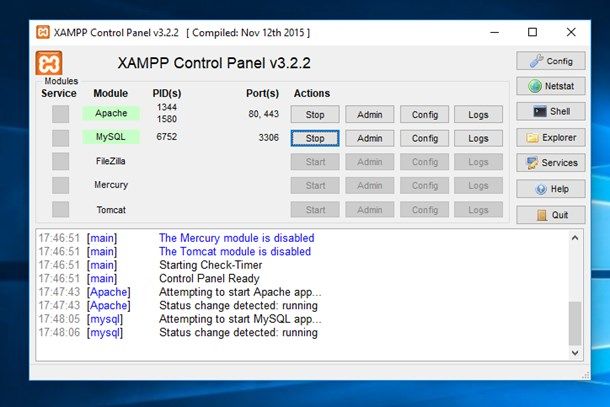Click the Tomcat Config button
610x407 pixels.
424,210
